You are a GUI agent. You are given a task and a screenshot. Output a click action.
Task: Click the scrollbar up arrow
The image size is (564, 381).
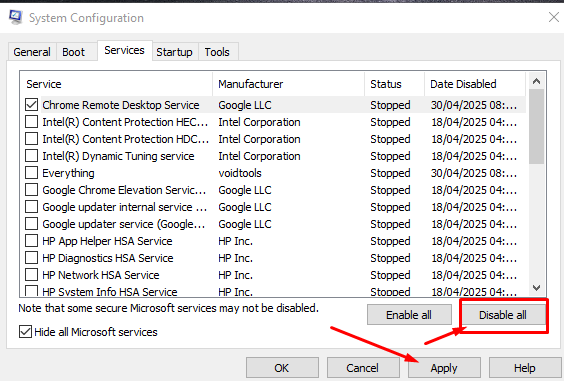coord(536,81)
